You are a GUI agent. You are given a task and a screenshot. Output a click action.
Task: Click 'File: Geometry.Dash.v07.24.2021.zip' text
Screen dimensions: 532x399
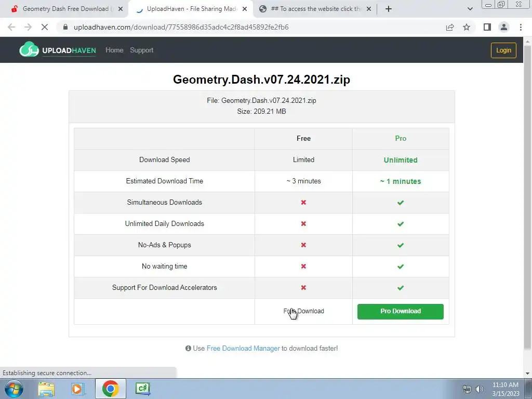click(x=262, y=100)
